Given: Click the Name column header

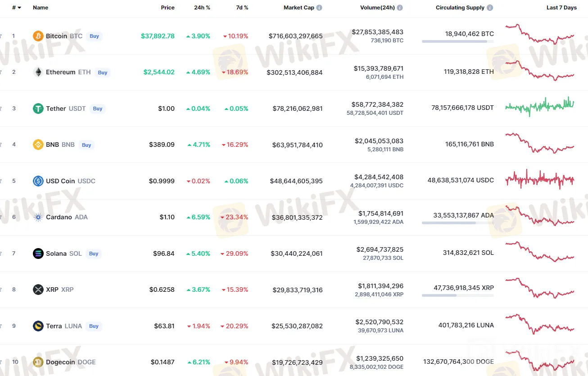Looking at the screenshot, I should tap(41, 8).
